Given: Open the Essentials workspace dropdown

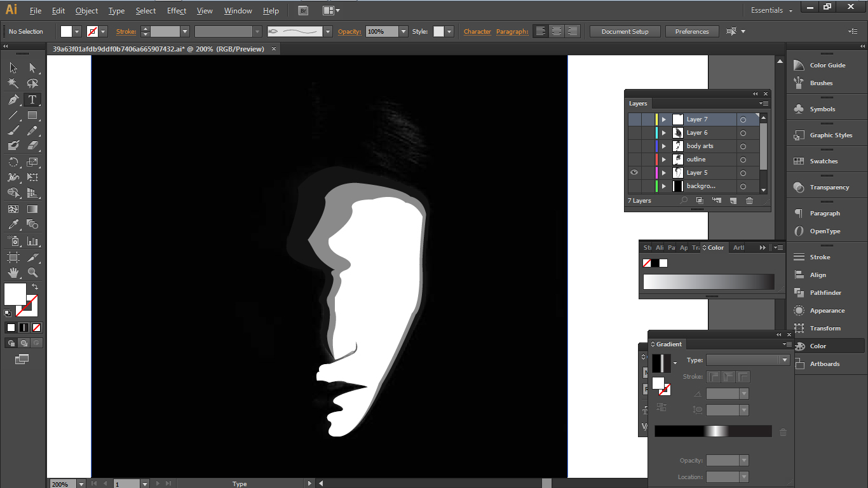Looking at the screenshot, I should click(772, 10).
